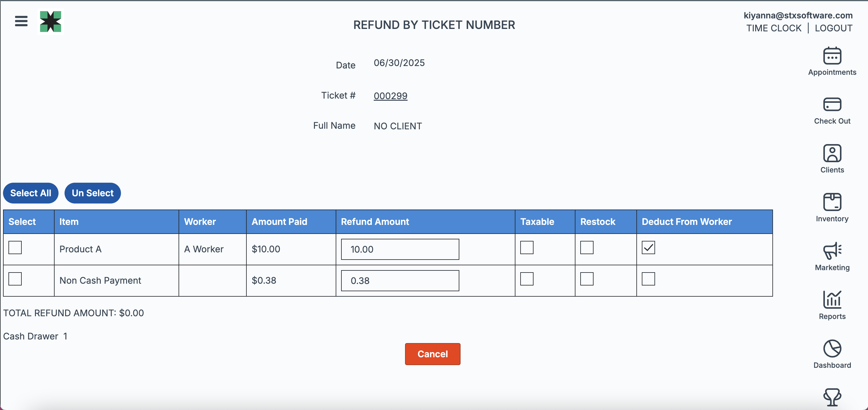Tick Taxable for Non Cash Payment
This screenshot has width=868, height=410.
point(527,279)
